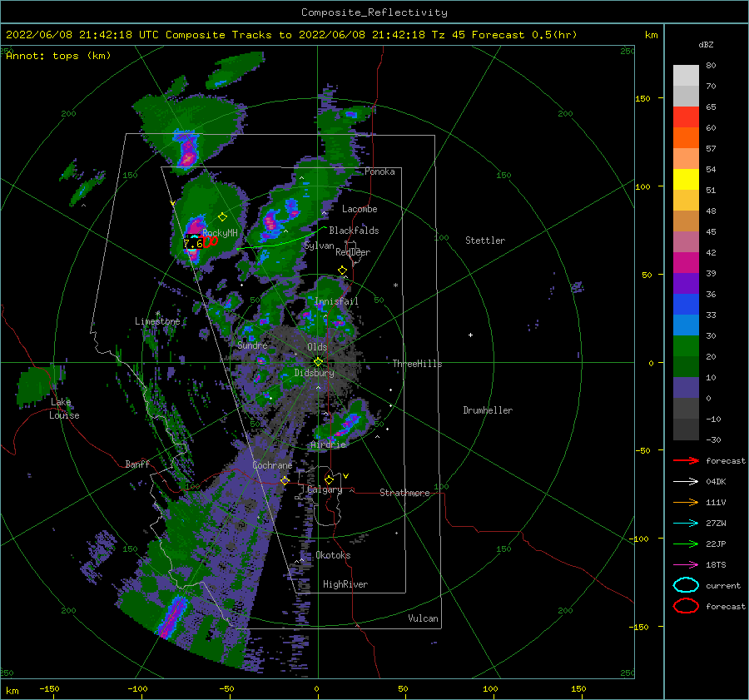Viewport: 749px width, 700px height.
Task: Click the 7.6 storm top label
Action: pos(193,243)
